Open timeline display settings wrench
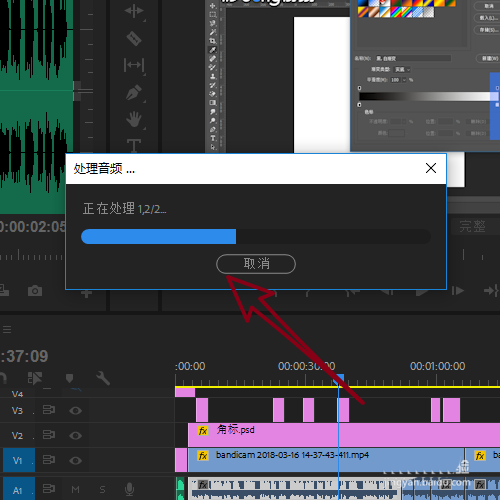This screenshot has width=500, height=500. (x=103, y=378)
